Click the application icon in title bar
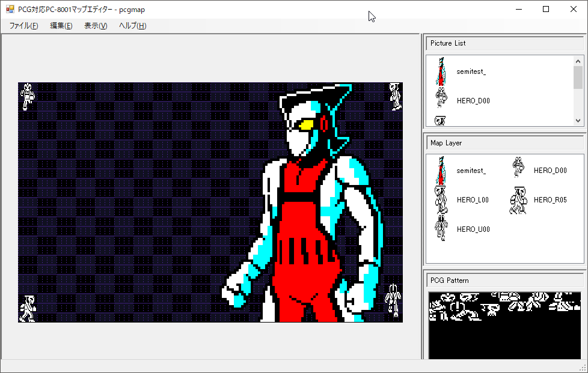This screenshot has height=373, width=588. 10,10
